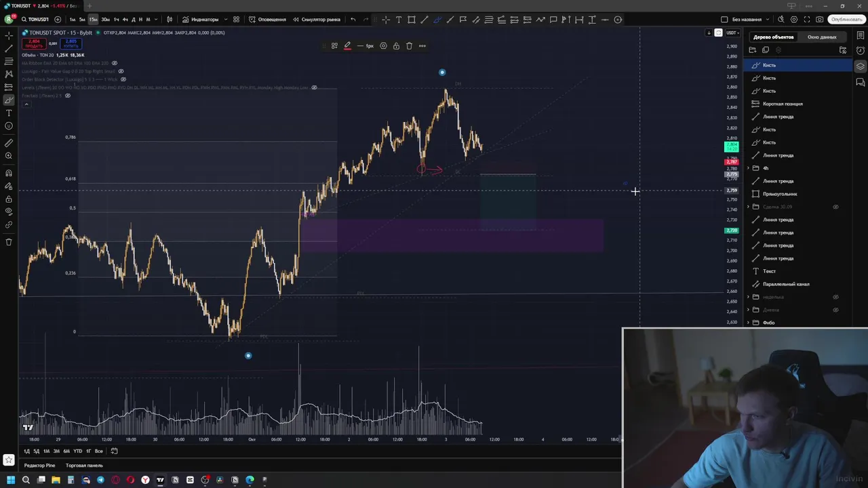Undo the last action
This screenshot has height=488, width=868.
coord(353,20)
